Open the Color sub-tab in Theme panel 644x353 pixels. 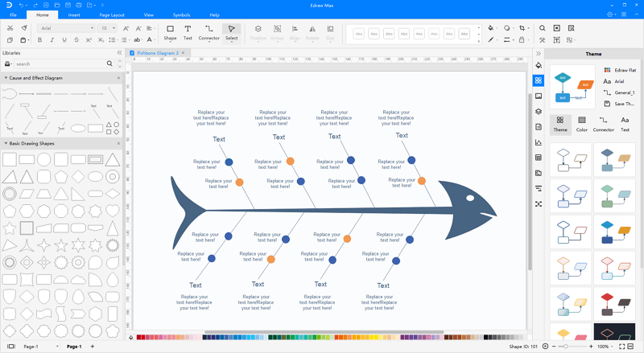(x=581, y=124)
